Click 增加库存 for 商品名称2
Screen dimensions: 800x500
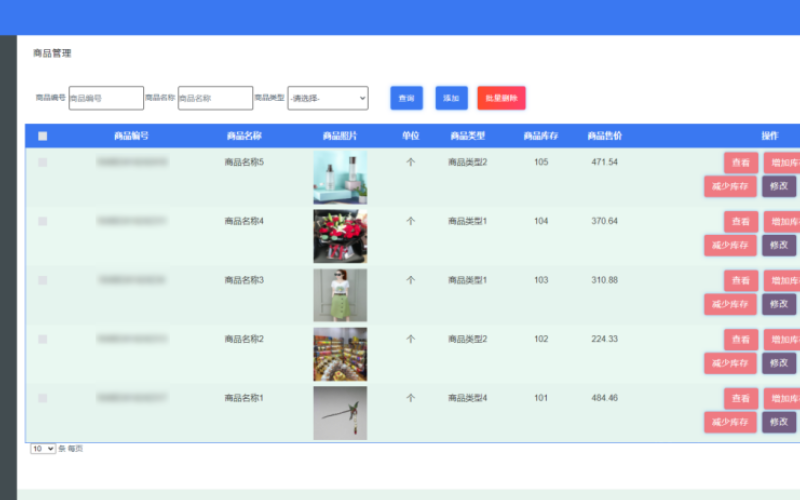click(x=783, y=340)
